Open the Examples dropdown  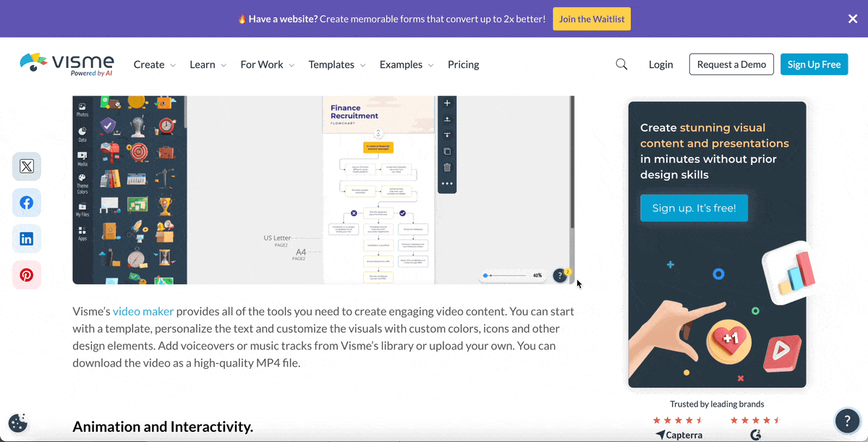(x=406, y=64)
